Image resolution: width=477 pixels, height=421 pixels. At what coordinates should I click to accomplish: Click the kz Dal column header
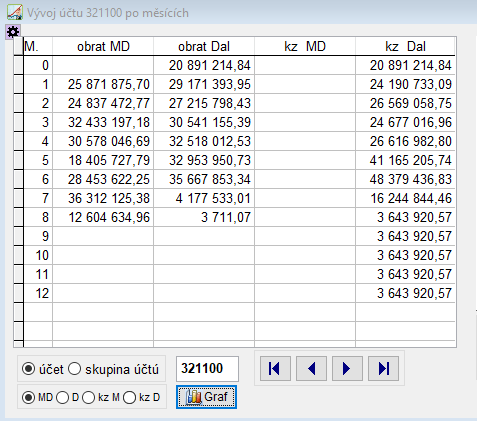[405, 46]
